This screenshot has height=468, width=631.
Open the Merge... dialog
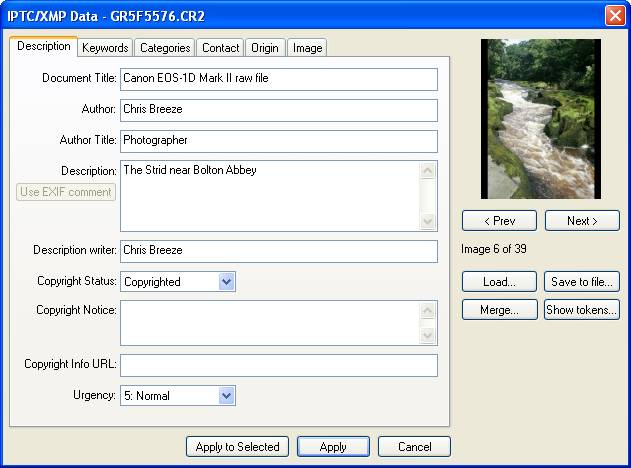499,310
